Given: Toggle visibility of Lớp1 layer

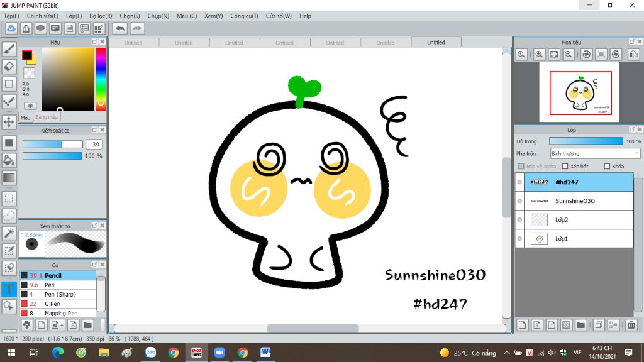Looking at the screenshot, I should (519, 238).
